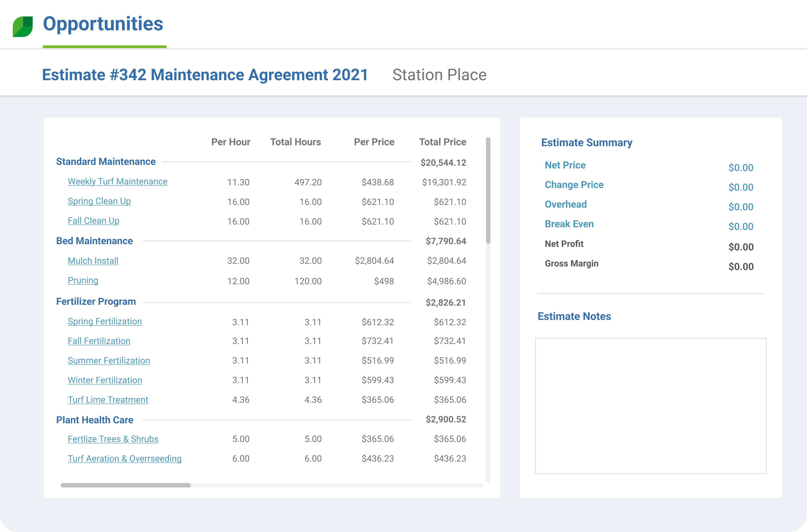Select the Fall Clean Up service
The width and height of the screenshot is (807, 532).
click(x=93, y=221)
